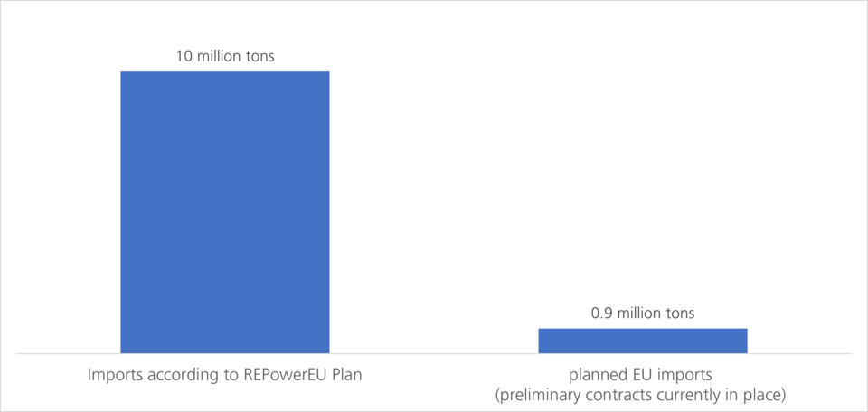This screenshot has height=412, width=868.
Task: Click the "0.9 million tons" data label
Action: (x=643, y=314)
